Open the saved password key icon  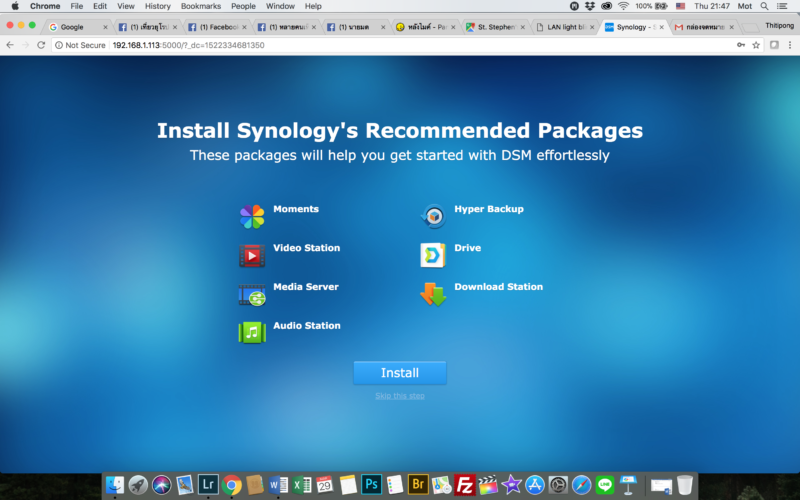(x=741, y=45)
